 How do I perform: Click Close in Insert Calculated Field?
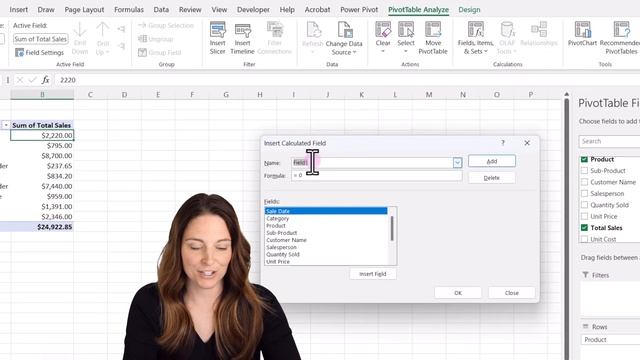(511, 293)
